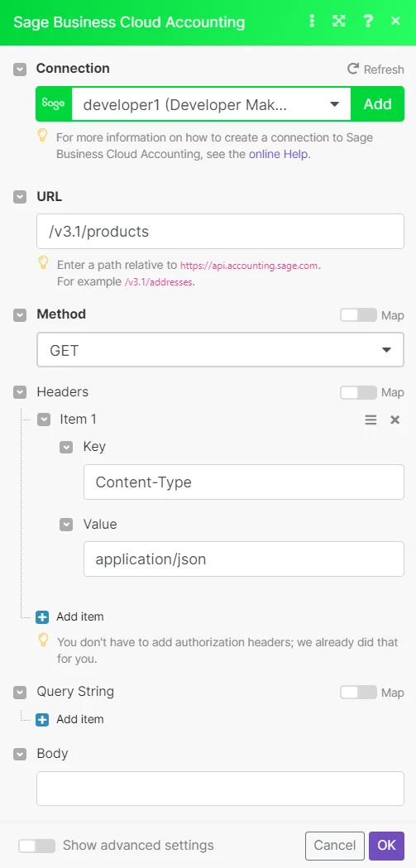Remove header Item 1 with X icon

395,420
